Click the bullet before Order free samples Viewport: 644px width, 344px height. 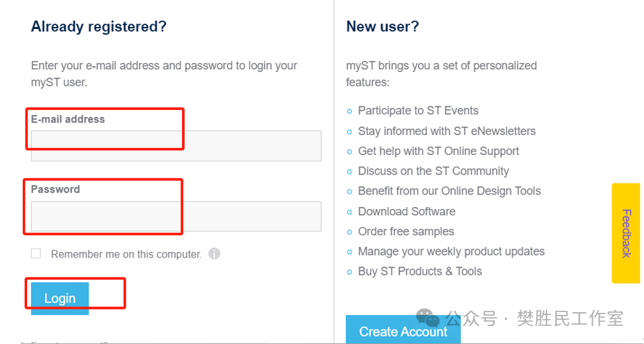(349, 232)
